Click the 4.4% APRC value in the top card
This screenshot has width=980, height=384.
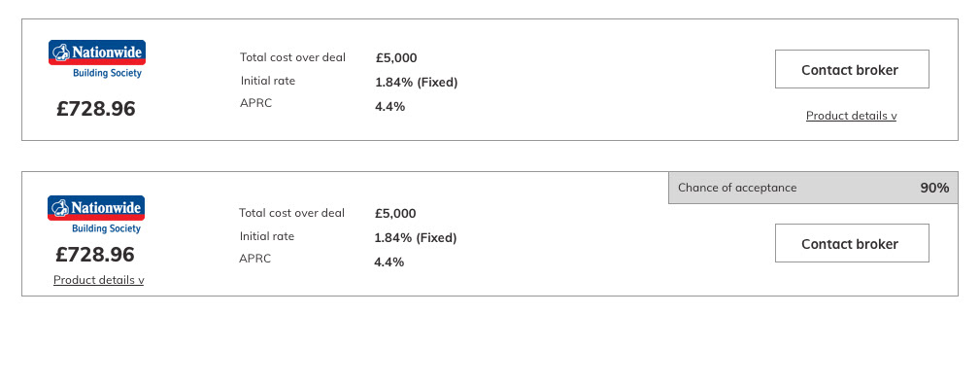tap(390, 106)
